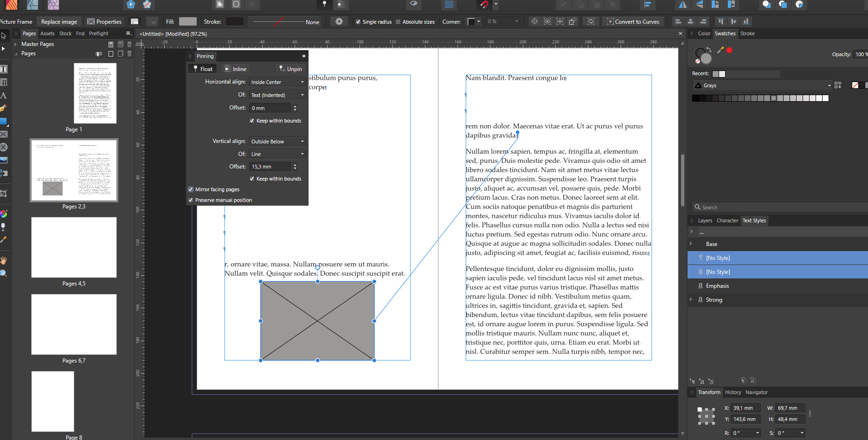Image resolution: width=868 pixels, height=440 pixels.
Task: Click the Replace image button
Action: 59,22
